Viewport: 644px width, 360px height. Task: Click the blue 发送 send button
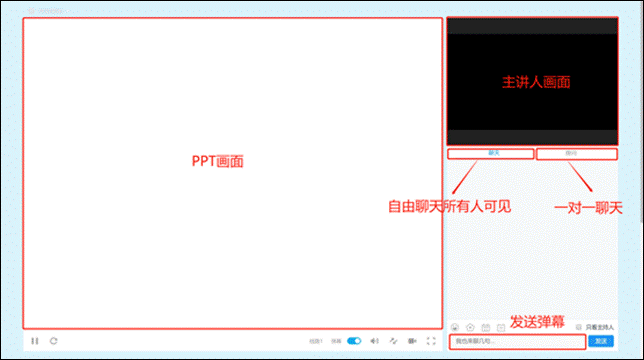coord(601,341)
